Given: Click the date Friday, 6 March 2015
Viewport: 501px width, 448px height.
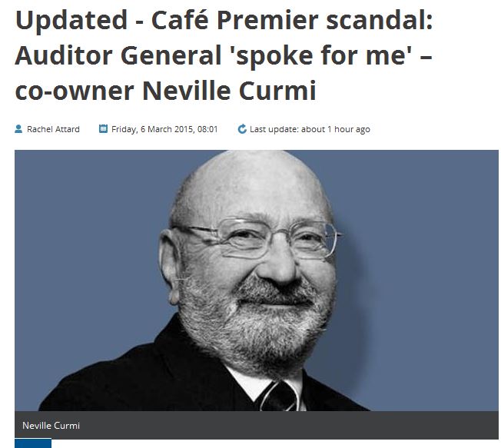Looking at the screenshot, I should pos(152,129).
